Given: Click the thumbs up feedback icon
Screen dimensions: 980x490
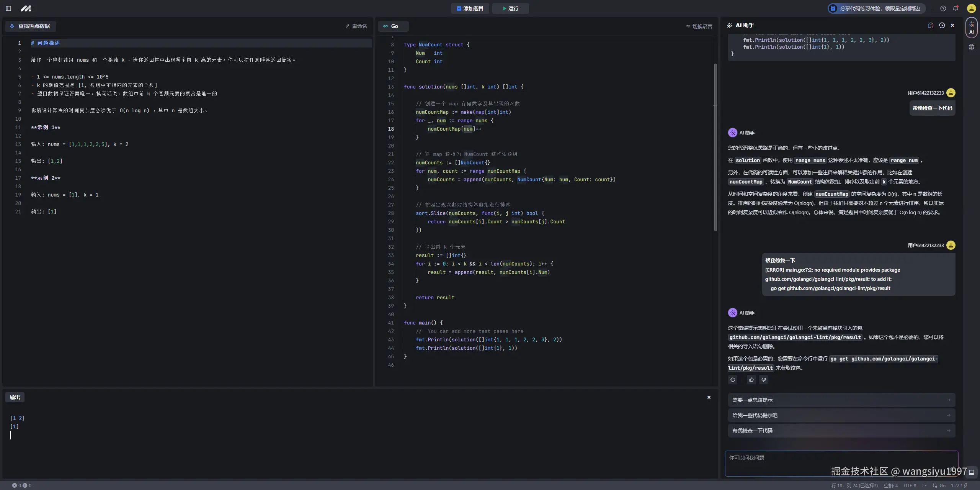Looking at the screenshot, I should [x=751, y=380].
